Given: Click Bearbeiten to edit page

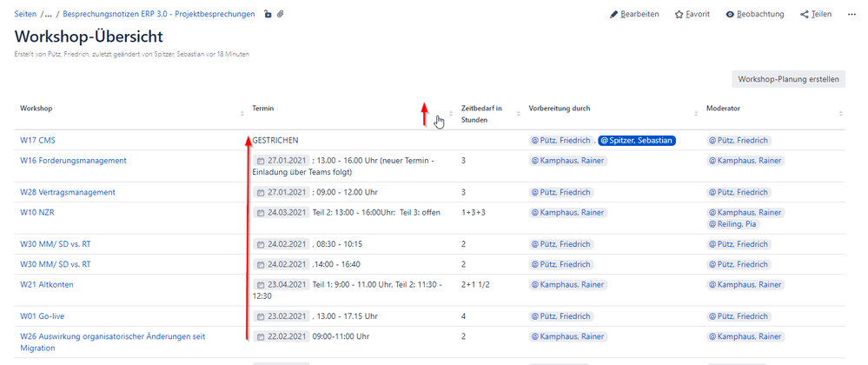Looking at the screenshot, I should (x=634, y=15).
